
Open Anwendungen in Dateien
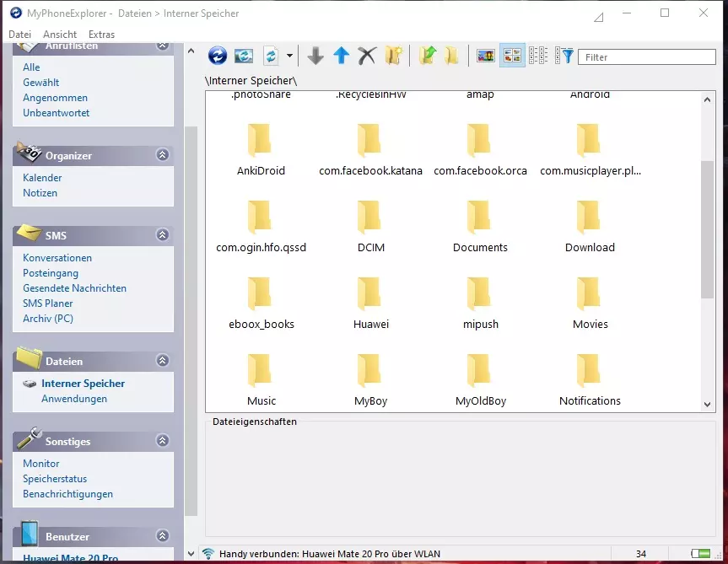pyautogui.click(x=74, y=399)
